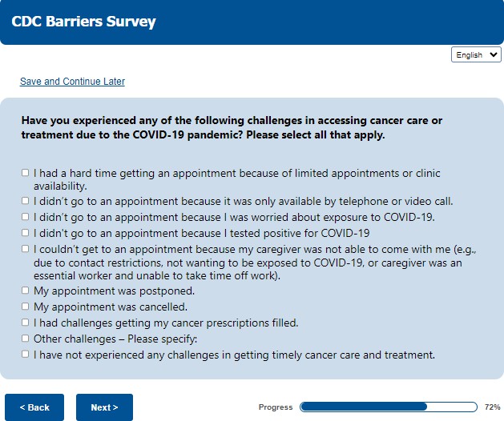Proceed with the Next button
The image size is (504, 421).
pos(104,407)
